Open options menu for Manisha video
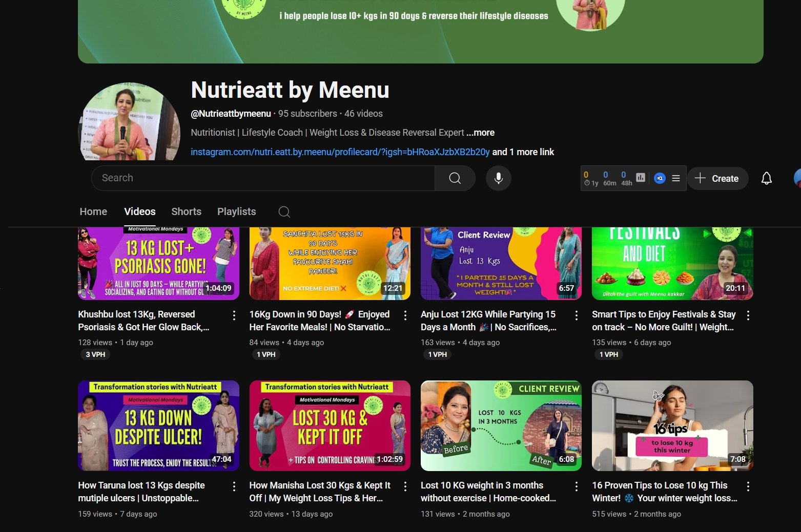The height and width of the screenshot is (532, 801). point(405,486)
